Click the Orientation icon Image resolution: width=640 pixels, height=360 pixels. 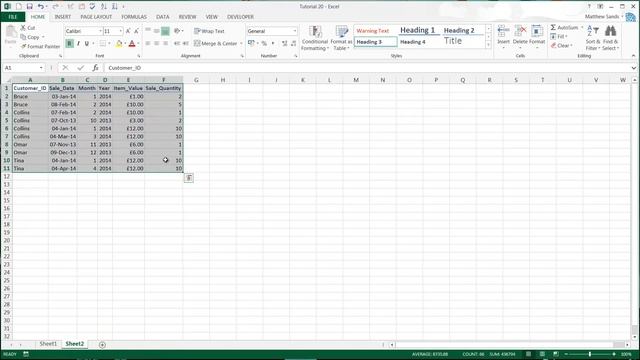(177, 31)
